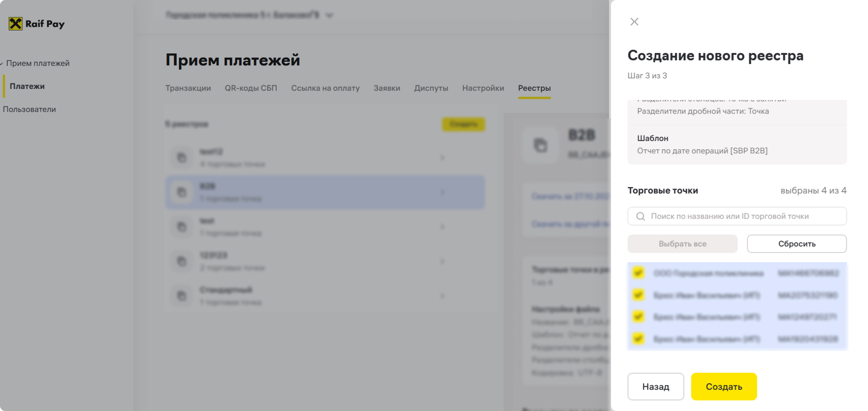Uncheck the last trading point checkbox
868x411 pixels.
coord(638,338)
